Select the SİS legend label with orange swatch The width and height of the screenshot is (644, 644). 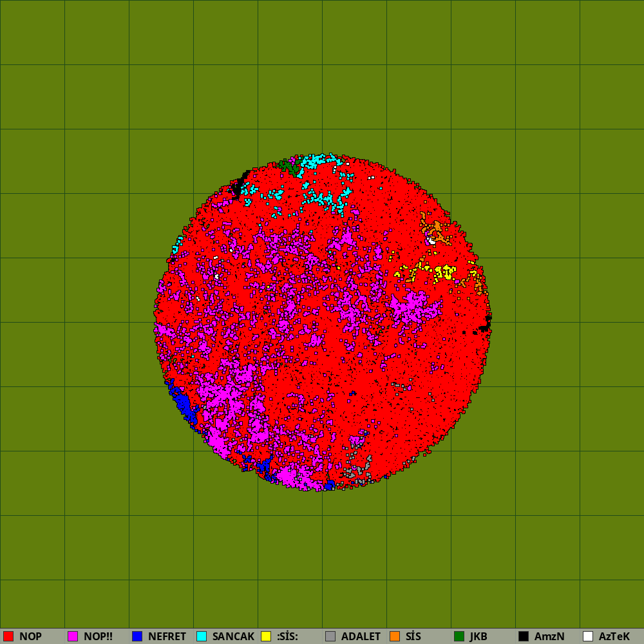[x=413, y=636]
